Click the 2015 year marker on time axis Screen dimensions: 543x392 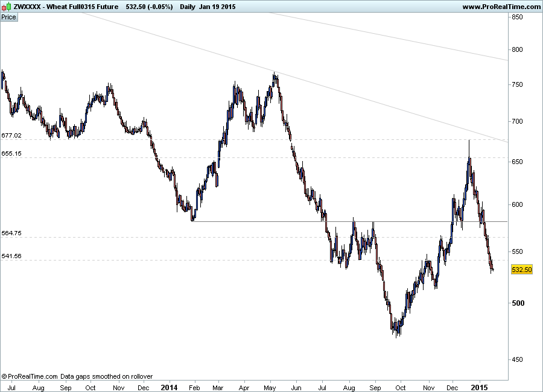tap(480, 386)
